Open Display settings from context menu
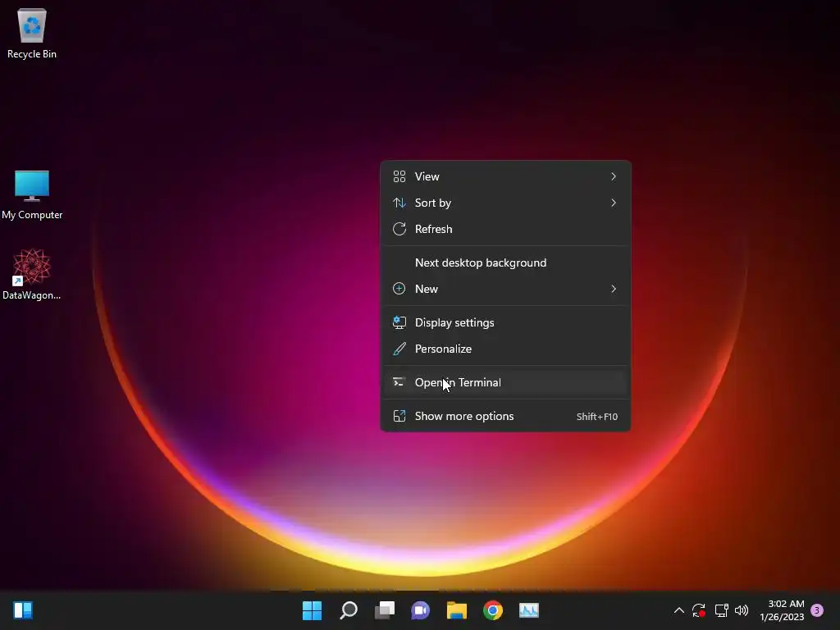This screenshot has width=840, height=630. coord(505,322)
